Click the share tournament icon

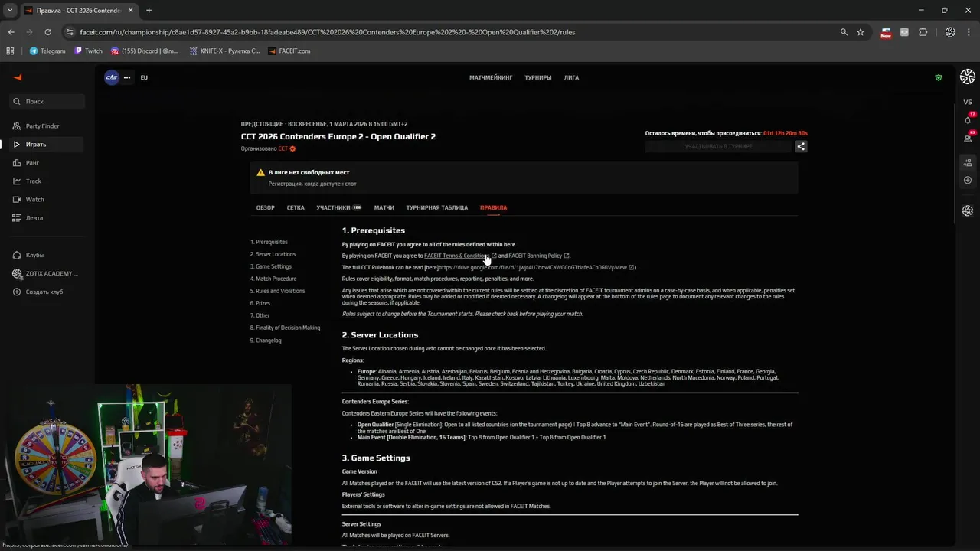click(801, 146)
